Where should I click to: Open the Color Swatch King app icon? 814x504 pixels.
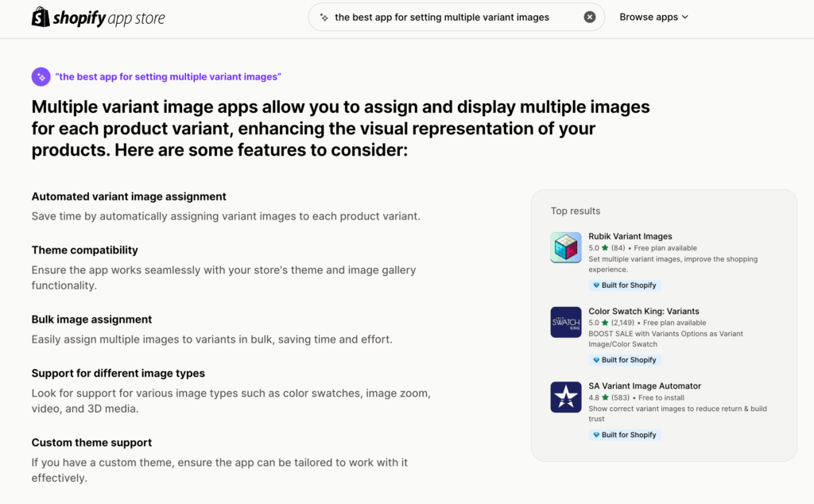[x=566, y=322]
